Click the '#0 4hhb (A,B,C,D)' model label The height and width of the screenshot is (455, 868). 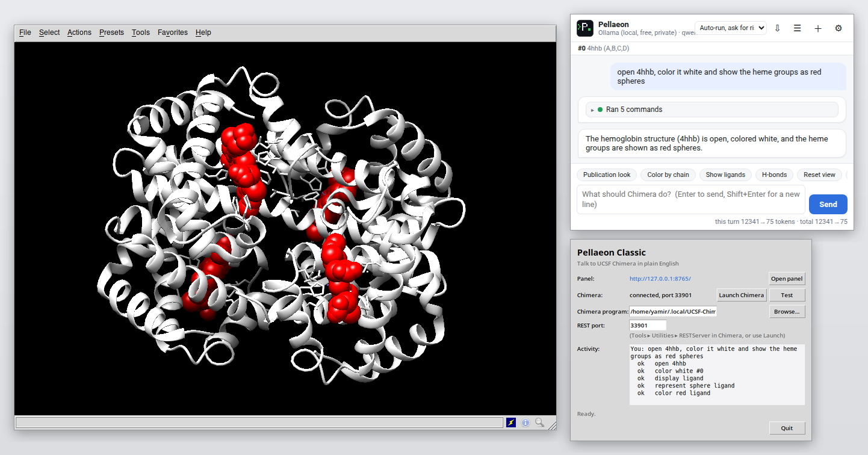(x=603, y=48)
